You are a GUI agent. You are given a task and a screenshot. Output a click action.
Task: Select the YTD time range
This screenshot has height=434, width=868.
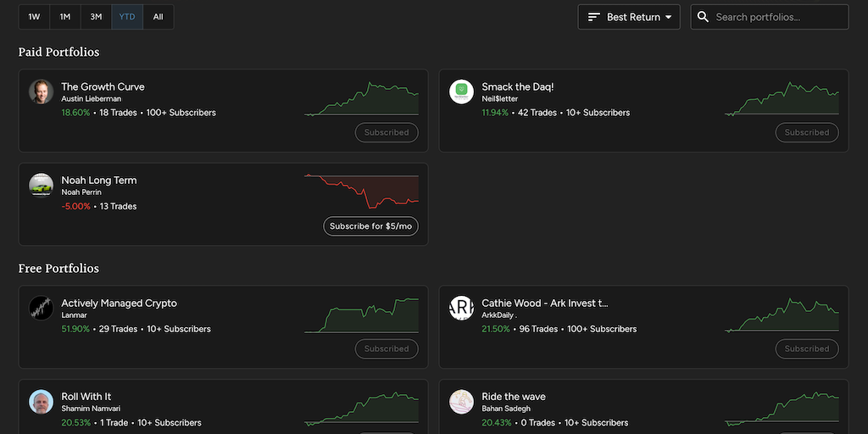(127, 17)
